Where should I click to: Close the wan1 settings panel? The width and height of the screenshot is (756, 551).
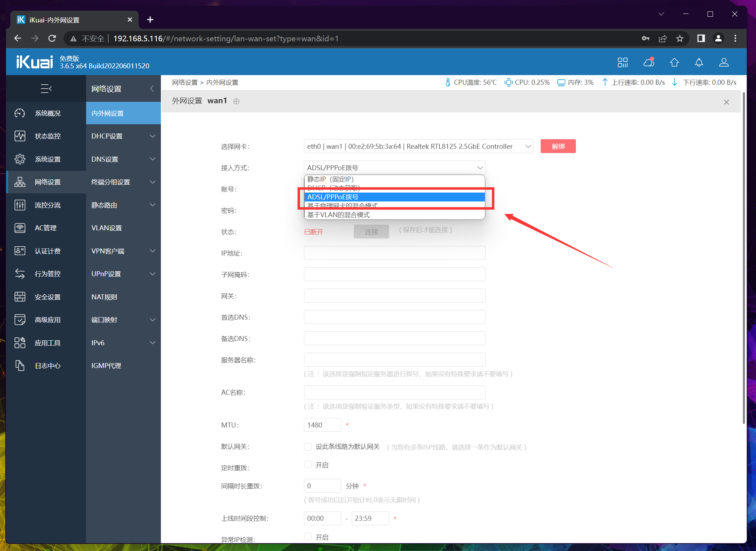click(726, 102)
